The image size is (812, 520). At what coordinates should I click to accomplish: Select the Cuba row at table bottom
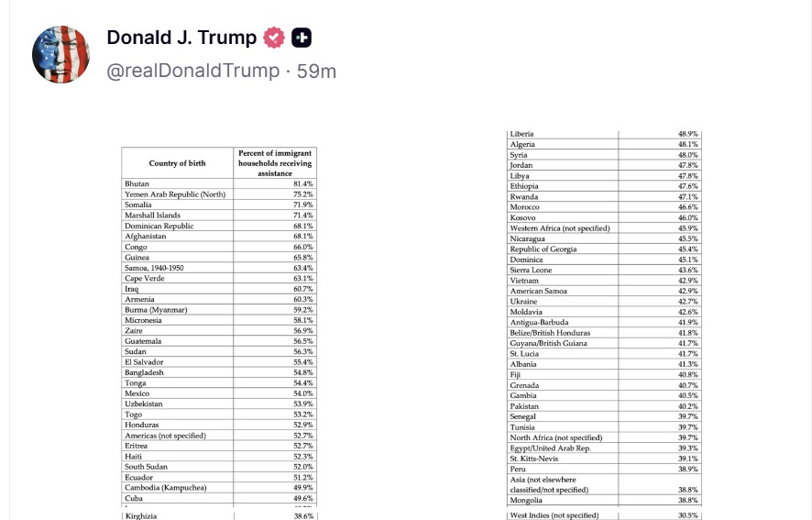[x=219, y=499]
